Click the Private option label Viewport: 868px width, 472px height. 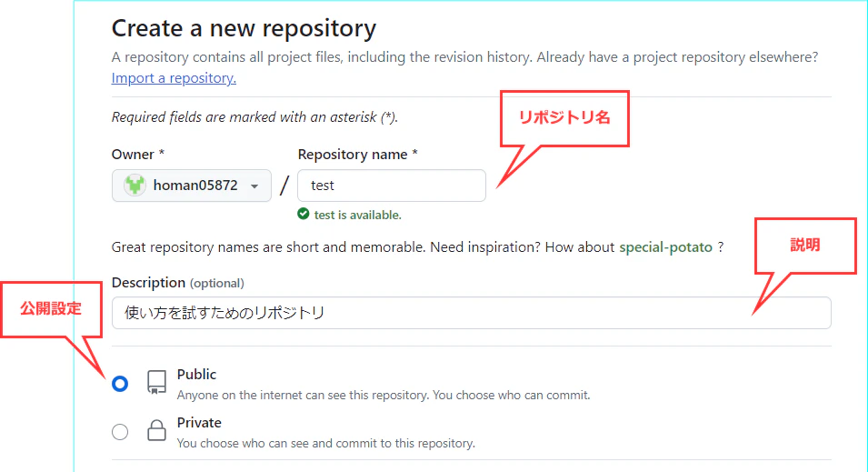click(x=199, y=423)
